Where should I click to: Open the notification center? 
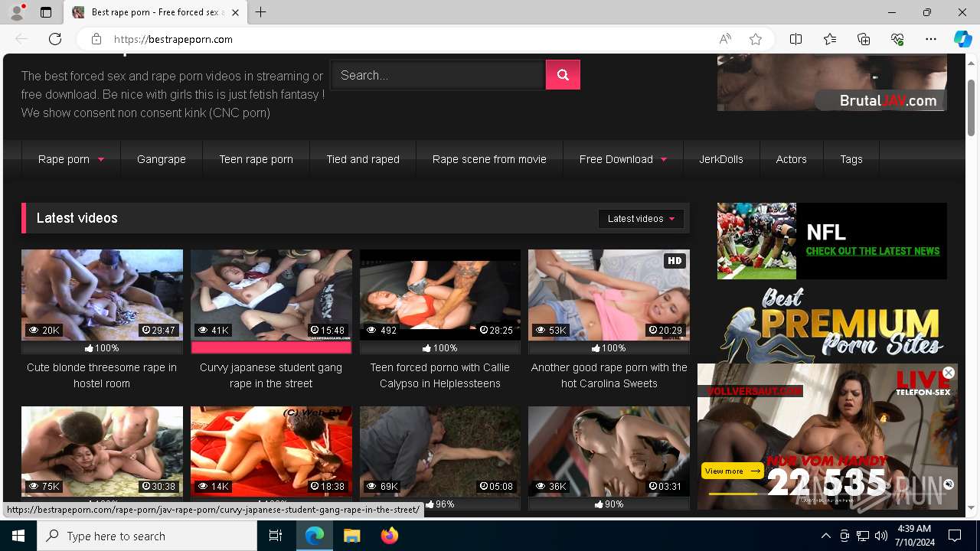pos(955,536)
